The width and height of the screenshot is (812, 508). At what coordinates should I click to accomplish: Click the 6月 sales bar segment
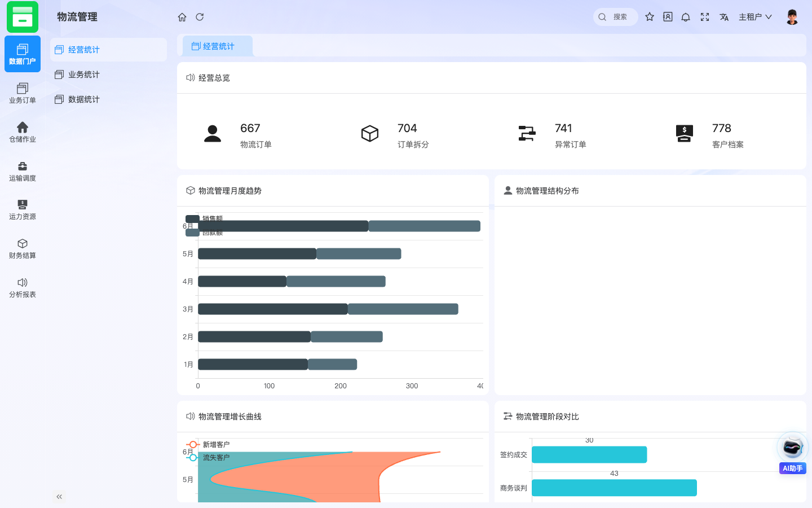coord(283,226)
